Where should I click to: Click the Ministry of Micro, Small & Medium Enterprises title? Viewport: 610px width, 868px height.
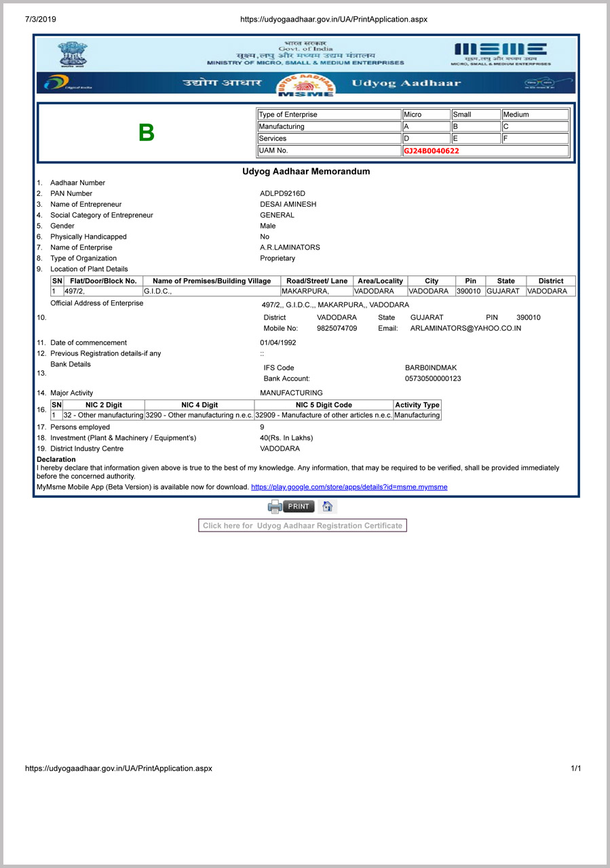305,62
